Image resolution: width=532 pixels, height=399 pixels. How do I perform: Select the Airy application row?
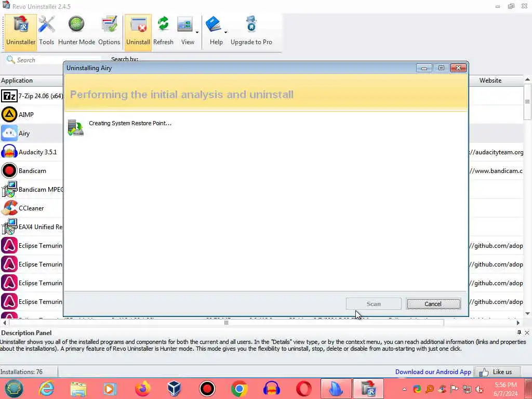pos(32,134)
